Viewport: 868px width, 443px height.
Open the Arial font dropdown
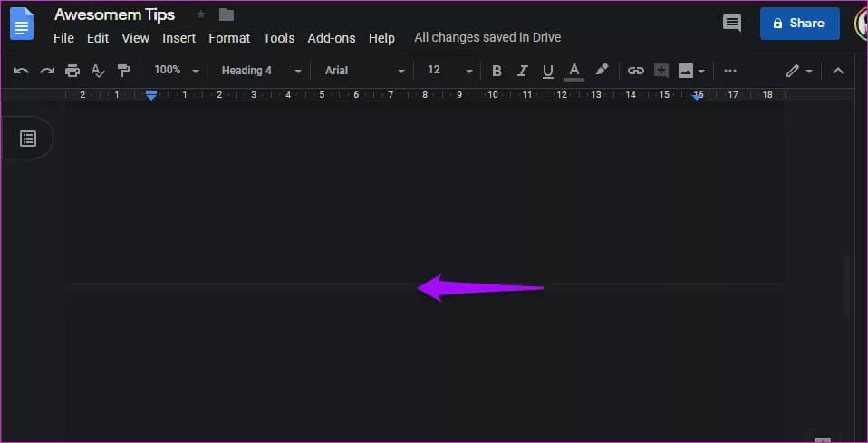click(364, 71)
